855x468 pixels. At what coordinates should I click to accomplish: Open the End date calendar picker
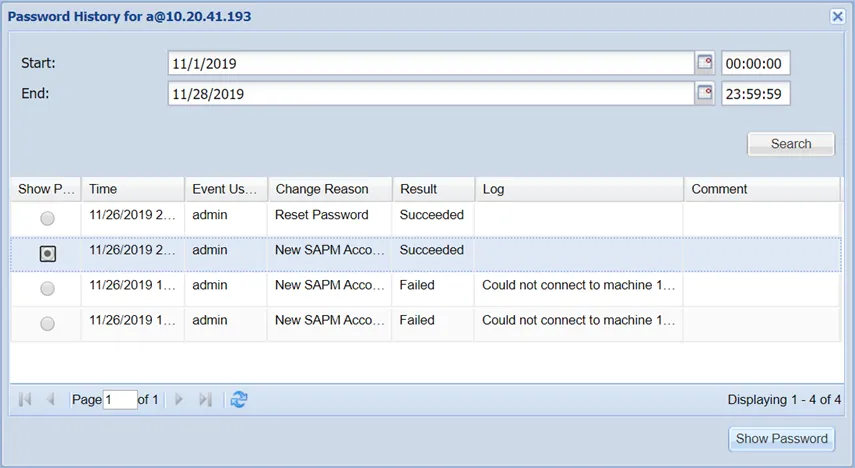pyautogui.click(x=705, y=93)
